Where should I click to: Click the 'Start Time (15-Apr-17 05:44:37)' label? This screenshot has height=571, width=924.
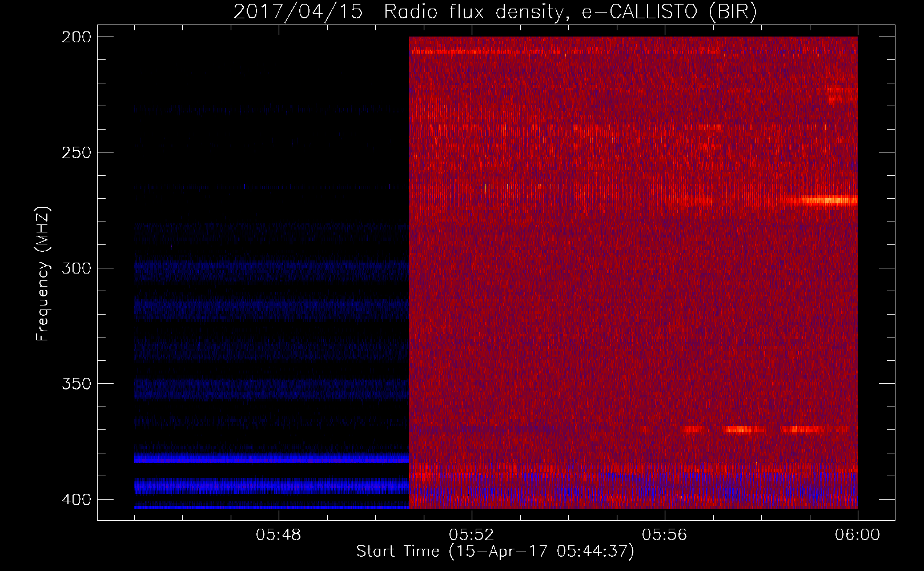pos(495,552)
